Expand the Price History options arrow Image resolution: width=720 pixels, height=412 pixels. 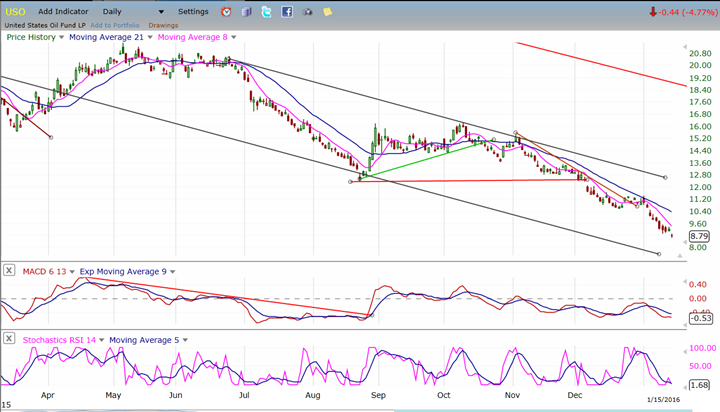(x=61, y=37)
